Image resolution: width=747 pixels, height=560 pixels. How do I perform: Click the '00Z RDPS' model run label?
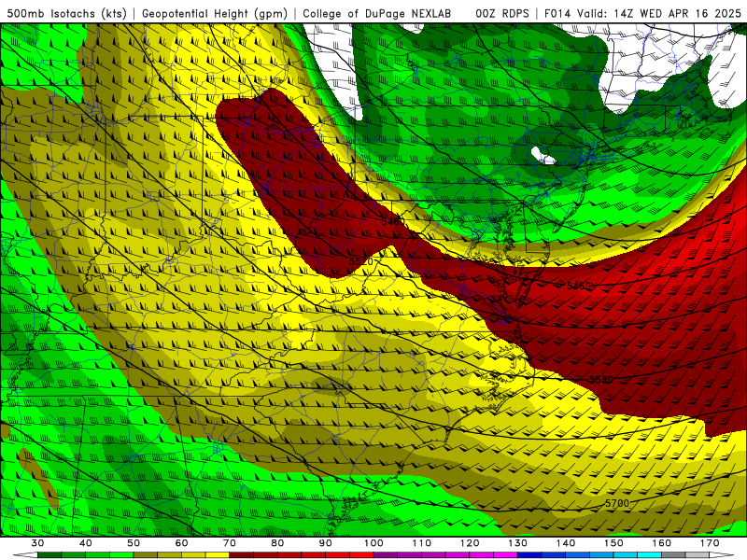tap(501, 14)
